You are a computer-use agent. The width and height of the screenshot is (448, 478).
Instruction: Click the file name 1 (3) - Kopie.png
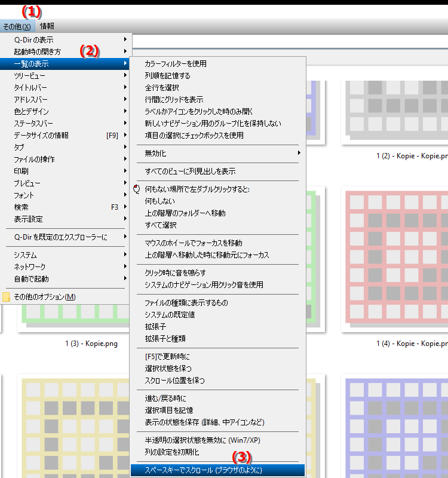click(x=91, y=344)
